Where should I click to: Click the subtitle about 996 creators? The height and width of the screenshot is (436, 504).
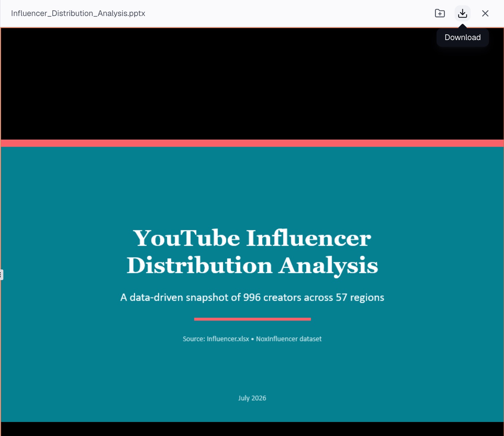pos(252,297)
